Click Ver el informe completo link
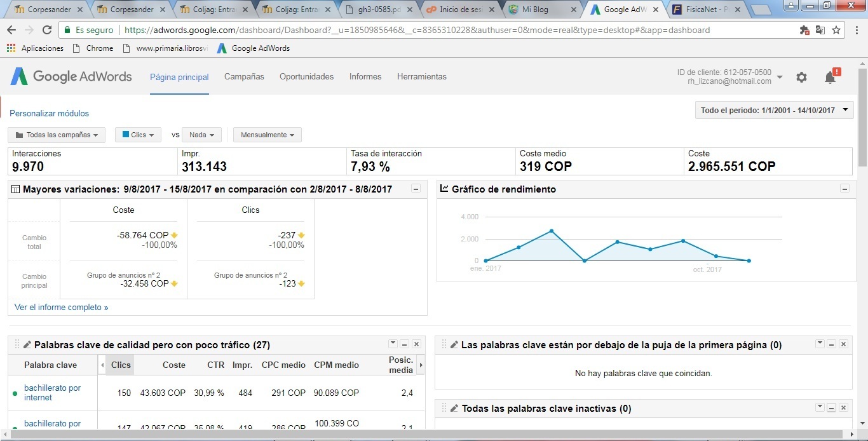 coord(61,307)
